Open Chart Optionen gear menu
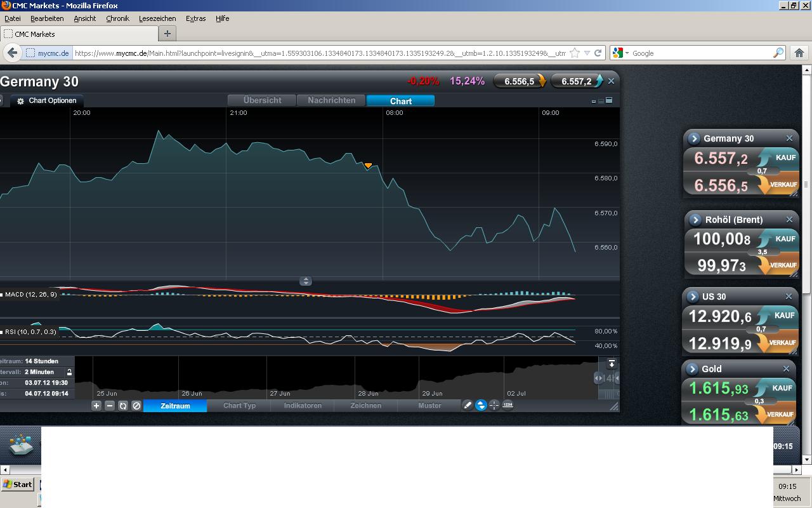 coord(47,101)
